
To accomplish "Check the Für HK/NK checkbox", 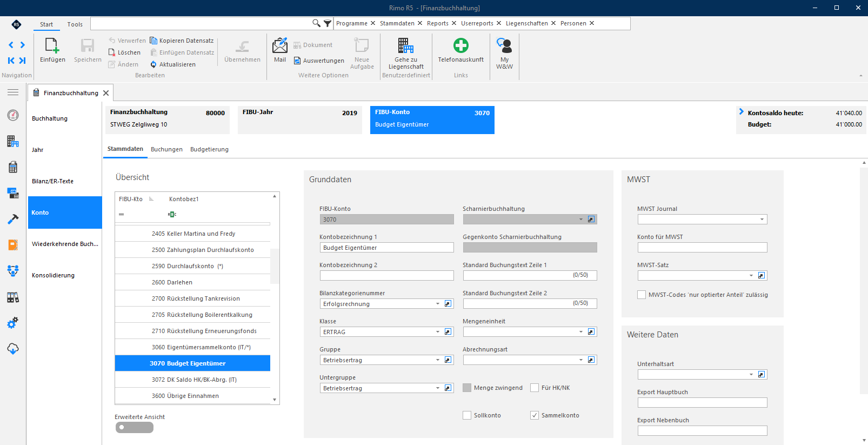I will (535, 388).
